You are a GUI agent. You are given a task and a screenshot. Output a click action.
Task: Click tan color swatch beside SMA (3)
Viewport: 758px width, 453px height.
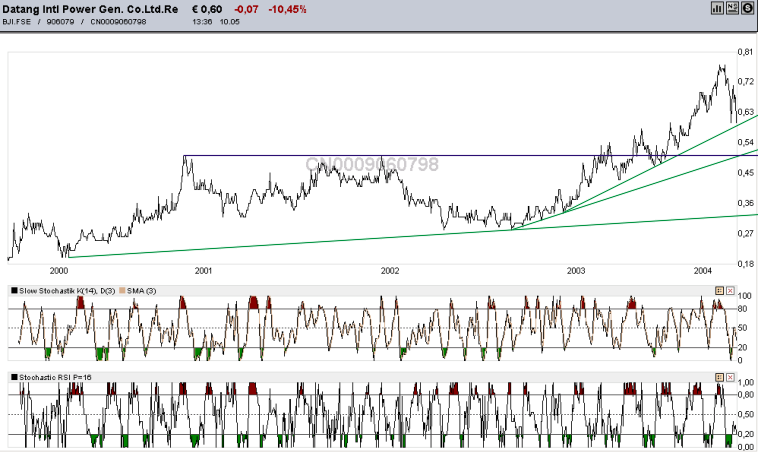tap(122, 291)
